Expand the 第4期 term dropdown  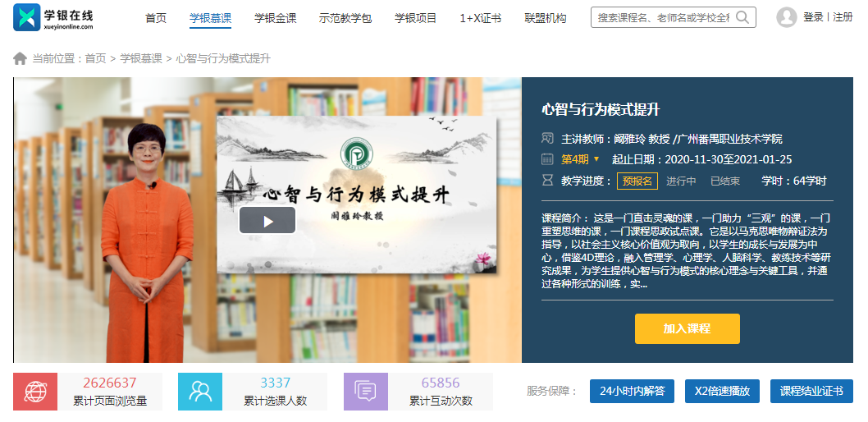click(x=596, y=159)
